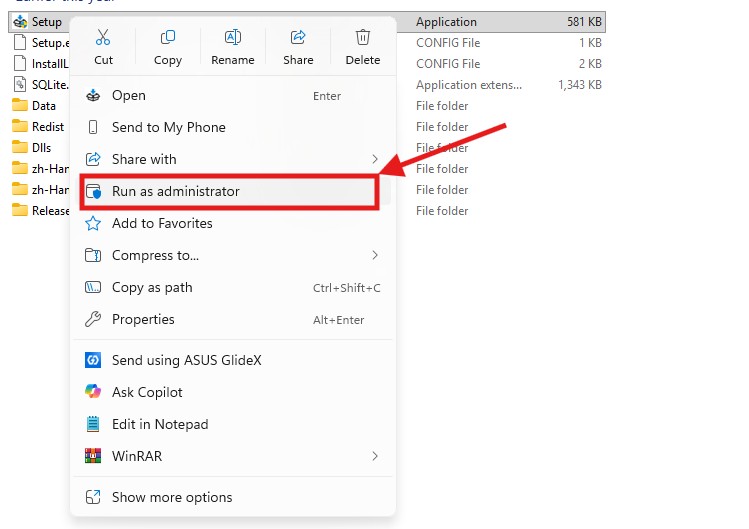Click the Copy as path icon

[93, 287]
